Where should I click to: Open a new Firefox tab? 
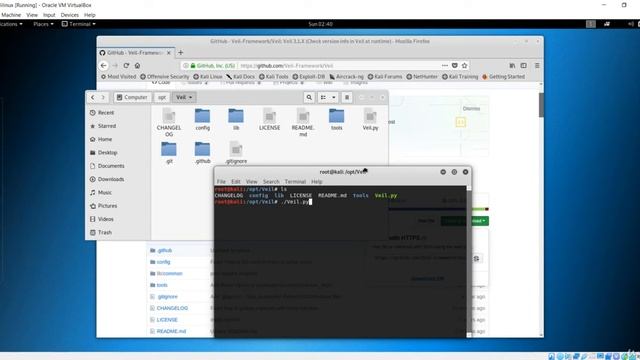(x=180, y=52)
